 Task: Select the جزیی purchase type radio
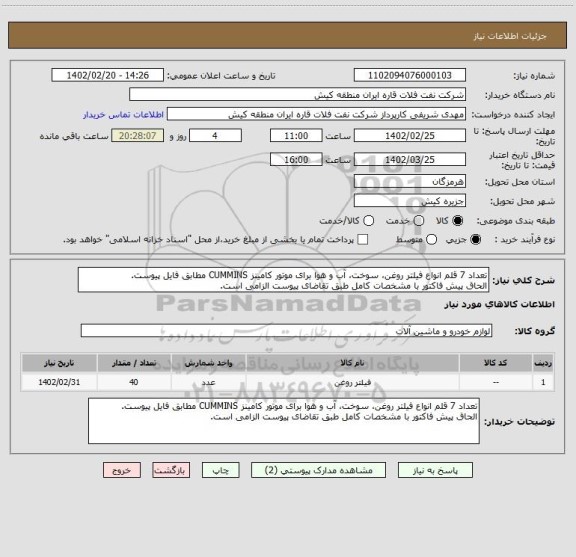click(x=475, y=240)
